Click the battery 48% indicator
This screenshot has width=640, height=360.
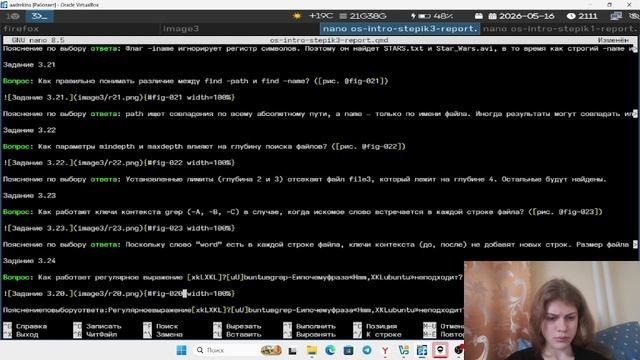pos(432,16)
